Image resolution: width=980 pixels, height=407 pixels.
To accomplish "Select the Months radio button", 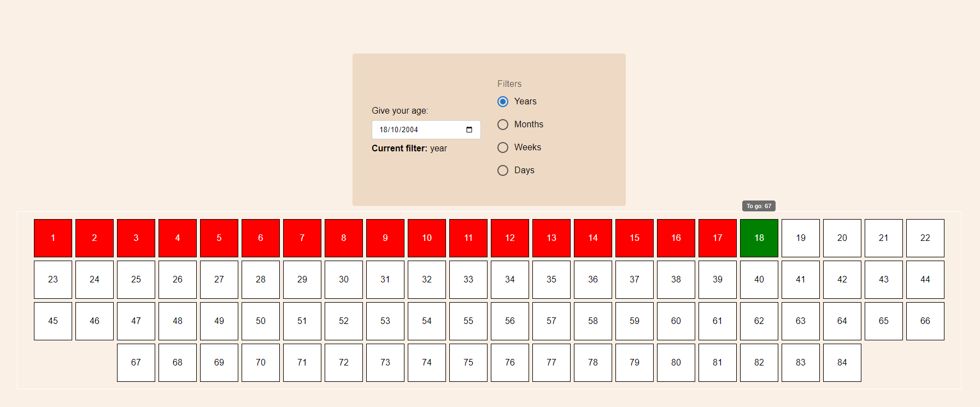I will coord(503,125).
